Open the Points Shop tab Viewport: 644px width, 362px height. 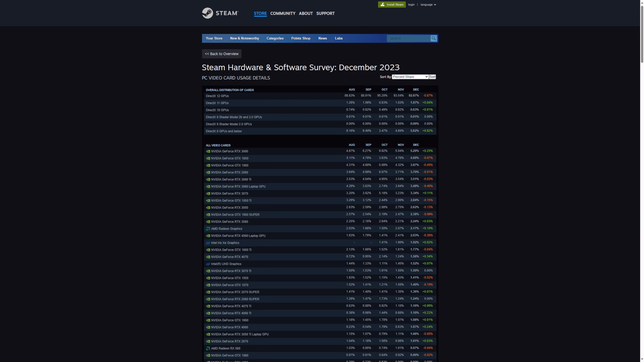301,38
